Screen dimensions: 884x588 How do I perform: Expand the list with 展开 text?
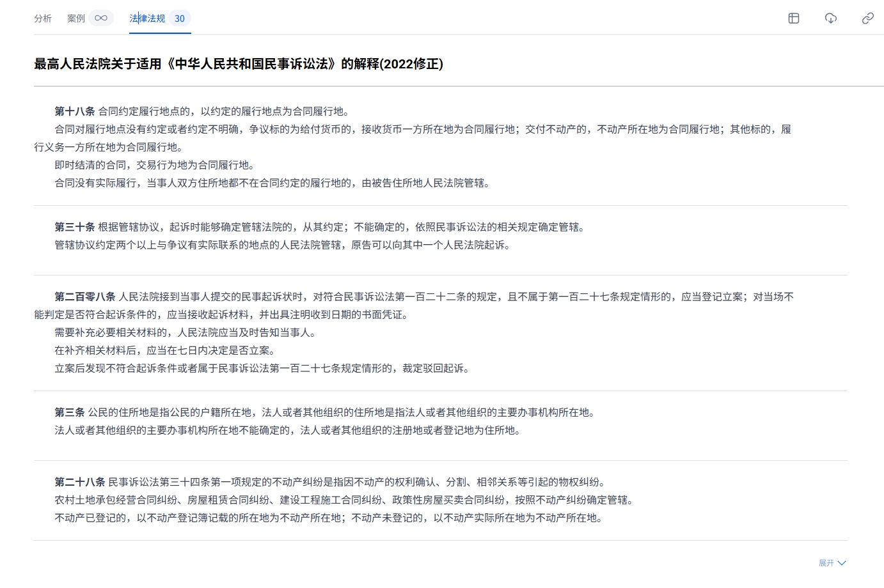[826, 563]
